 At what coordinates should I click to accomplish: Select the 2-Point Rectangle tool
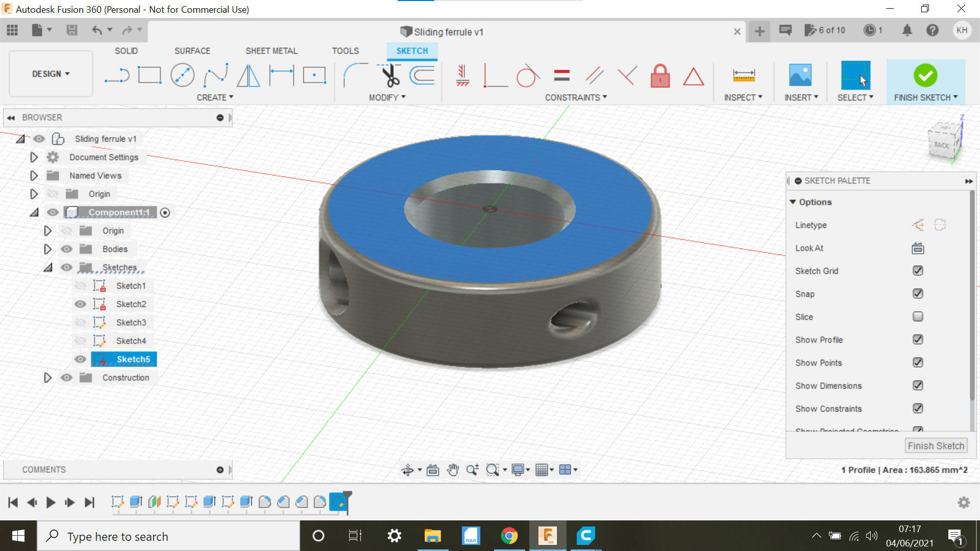tap(150, 74)
